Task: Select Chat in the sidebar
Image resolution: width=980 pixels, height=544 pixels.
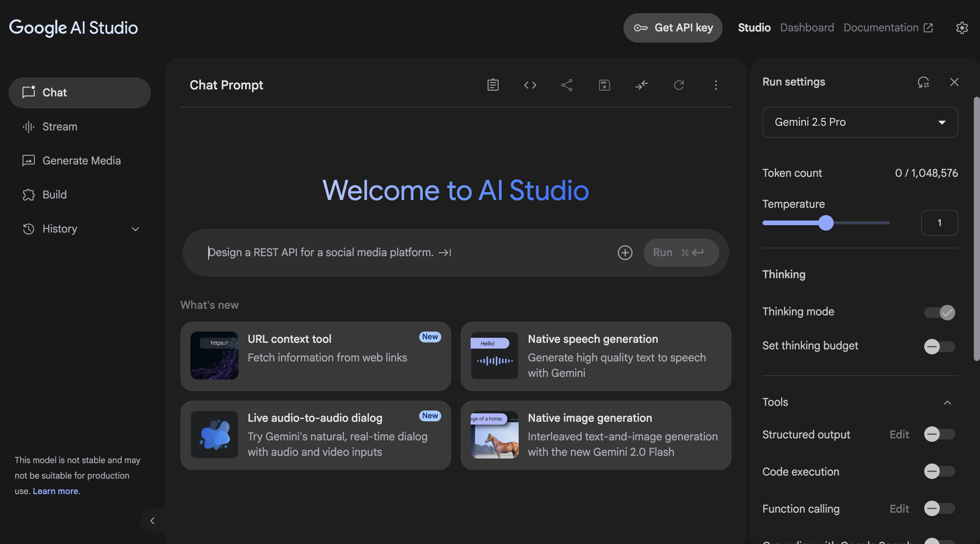Action: tap(79, 92)
